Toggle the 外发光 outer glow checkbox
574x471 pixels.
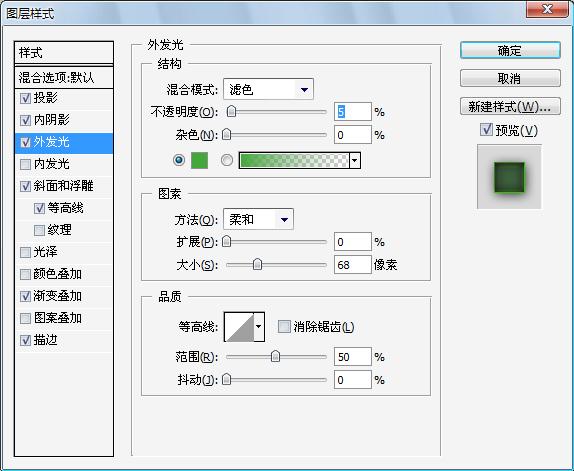(x=25, y=142)
